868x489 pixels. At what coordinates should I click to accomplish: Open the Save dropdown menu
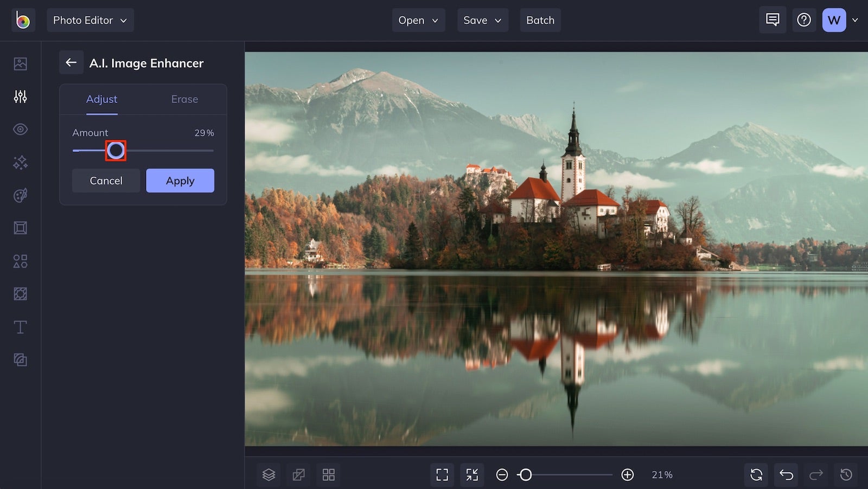(482, 20)
